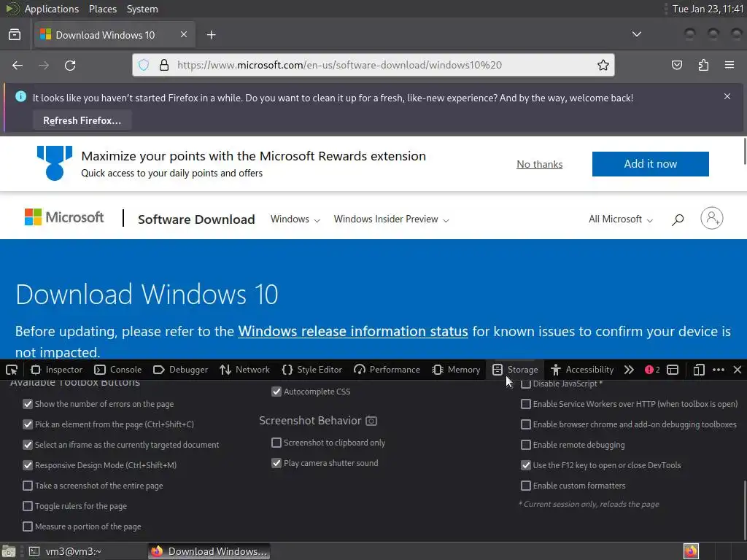Enable Screenshot to clipboard only
The image size is (747, 560).
click(x=276, y=443)
